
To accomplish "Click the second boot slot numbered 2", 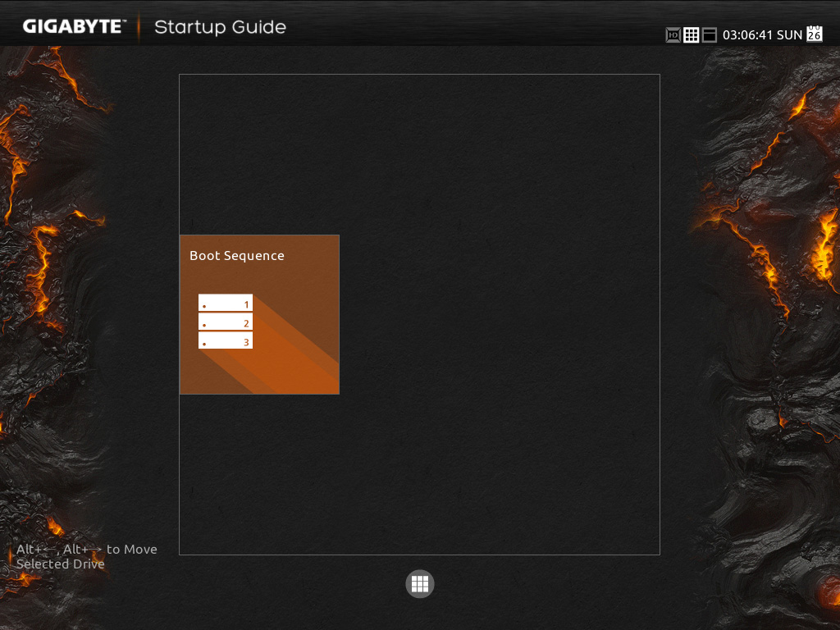I will [x=226, y=322].
